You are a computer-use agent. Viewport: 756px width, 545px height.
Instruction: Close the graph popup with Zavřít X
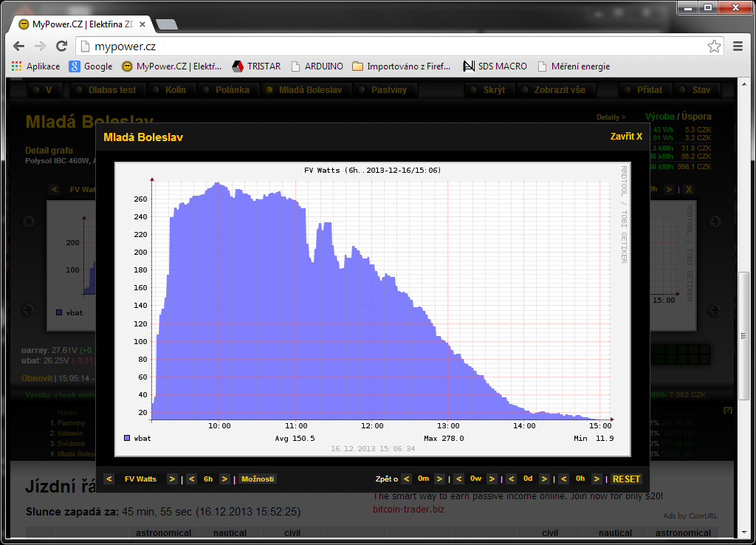point(626,137)
